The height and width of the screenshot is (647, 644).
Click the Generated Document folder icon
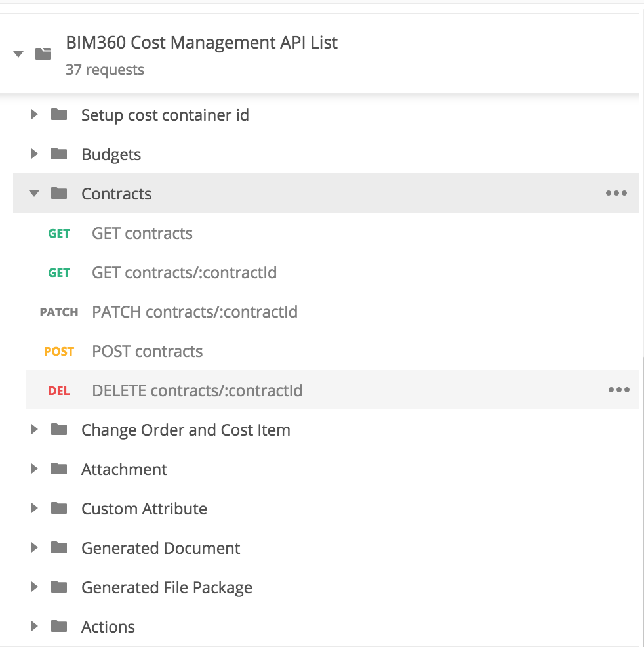pos(59,547)
